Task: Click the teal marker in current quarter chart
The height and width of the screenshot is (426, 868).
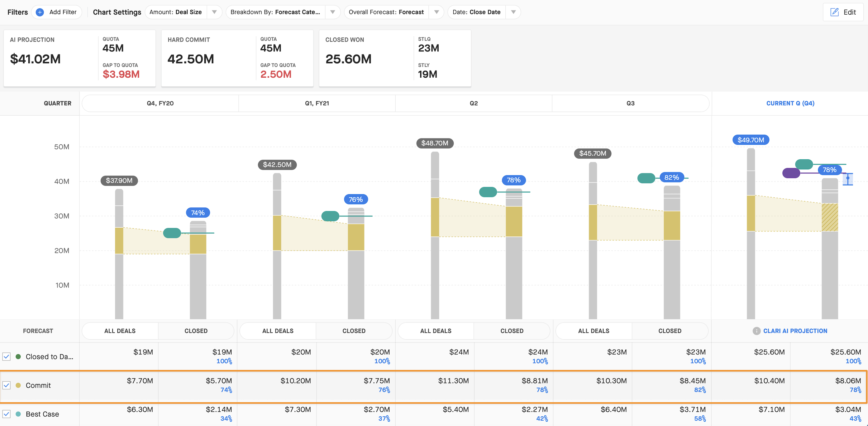Action: [804, 164]
